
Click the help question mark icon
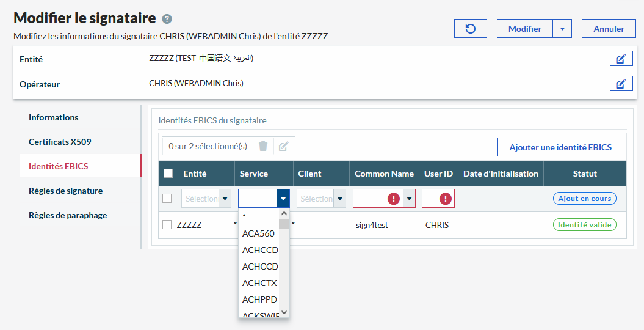(167, 19)
